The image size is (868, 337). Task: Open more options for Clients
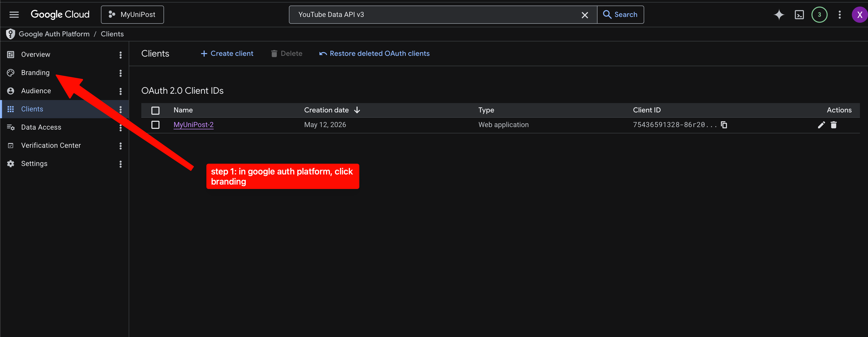click(x=120, y=110)
